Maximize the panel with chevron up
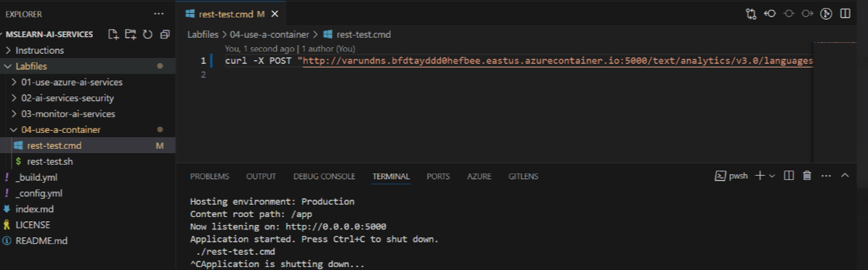 tap(845, 176)
